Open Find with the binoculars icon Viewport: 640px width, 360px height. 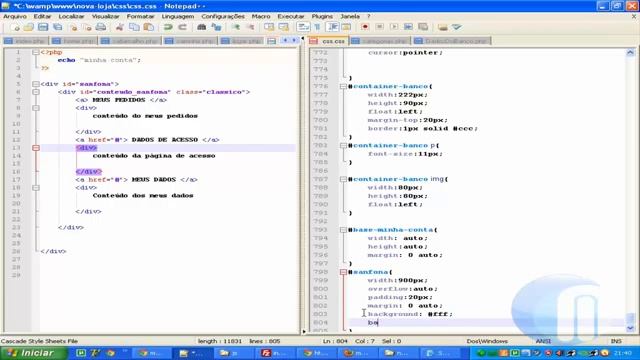coord(202,27)
